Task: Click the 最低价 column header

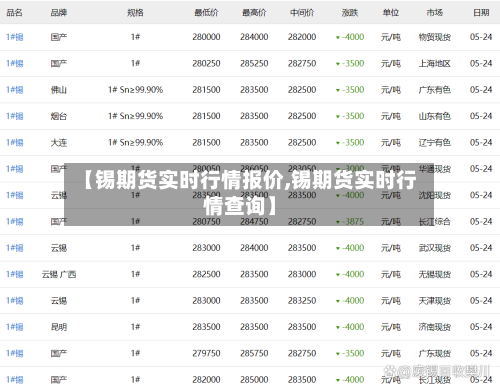Action: tap(206, 13)
